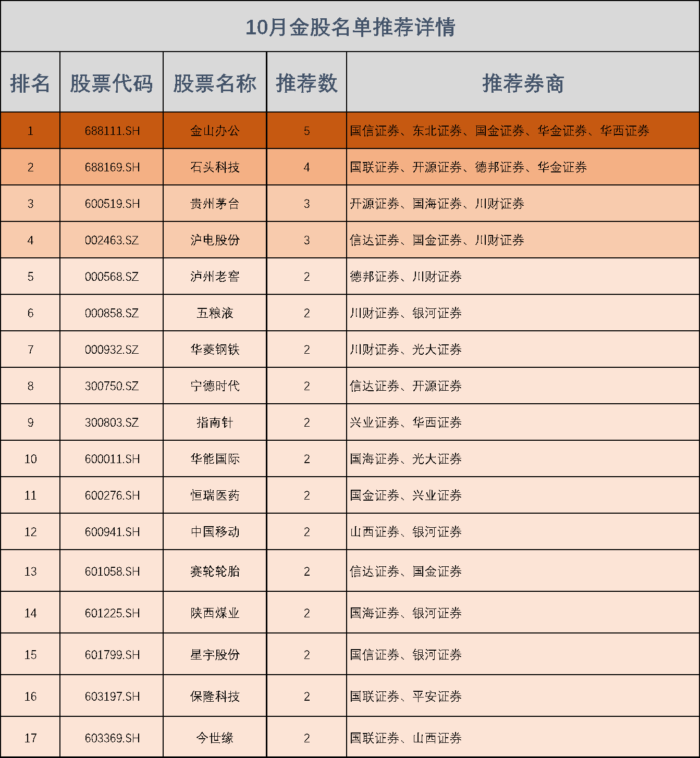This screenshot has width=700, height=758.
Task: Click stock code 600011.SH
Action: click(112, 459)
